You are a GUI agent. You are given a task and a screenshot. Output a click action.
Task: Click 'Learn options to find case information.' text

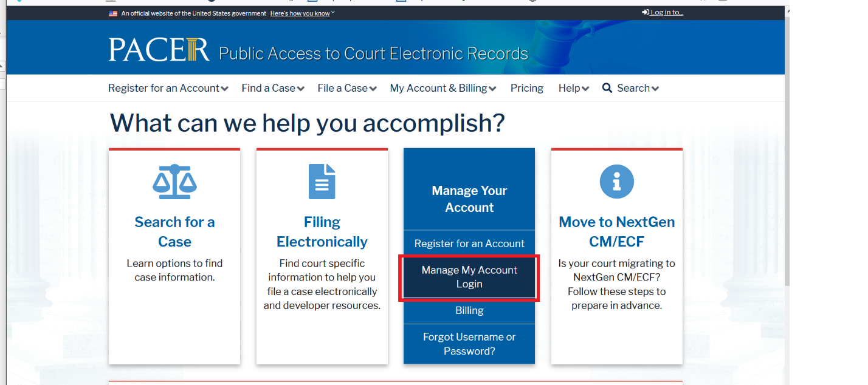[174, 270]
